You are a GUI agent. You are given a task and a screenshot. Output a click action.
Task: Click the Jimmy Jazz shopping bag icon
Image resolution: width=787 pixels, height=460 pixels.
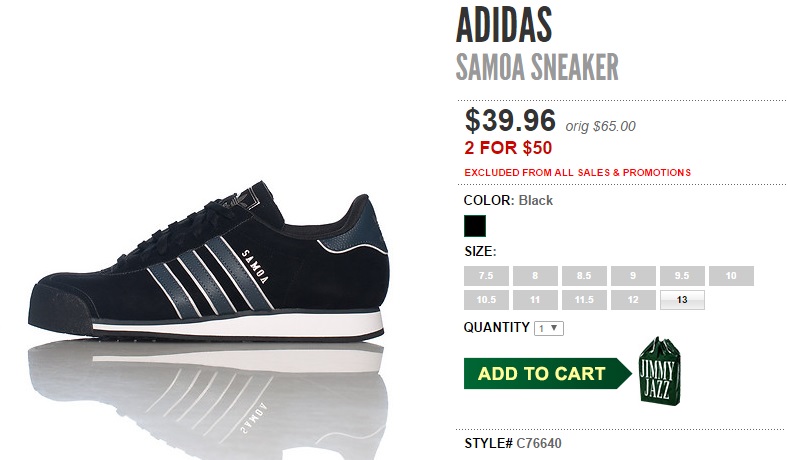click(660, 371)
